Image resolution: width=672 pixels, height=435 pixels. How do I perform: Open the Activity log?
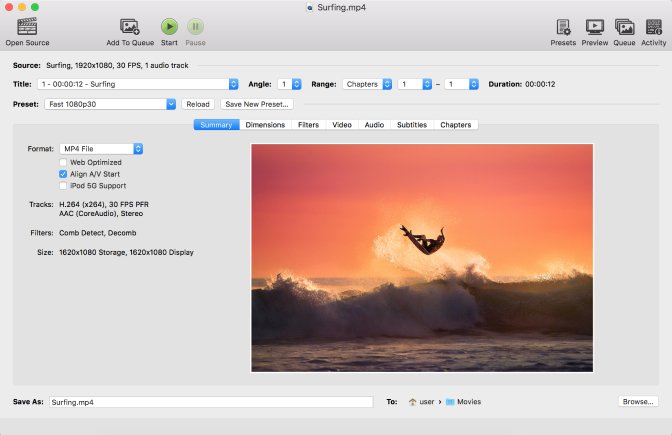pyautogui.click(x=654, y=32)
